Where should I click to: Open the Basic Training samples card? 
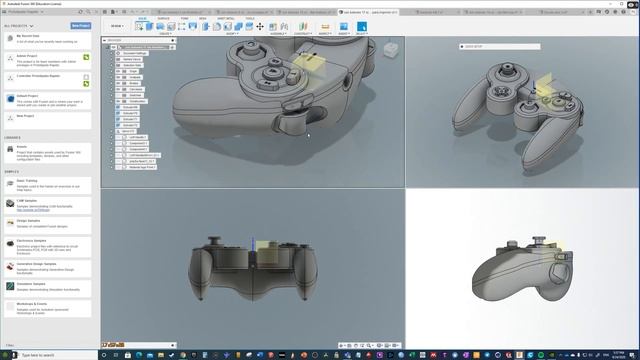pyautogui.click(x=48, y=186)
